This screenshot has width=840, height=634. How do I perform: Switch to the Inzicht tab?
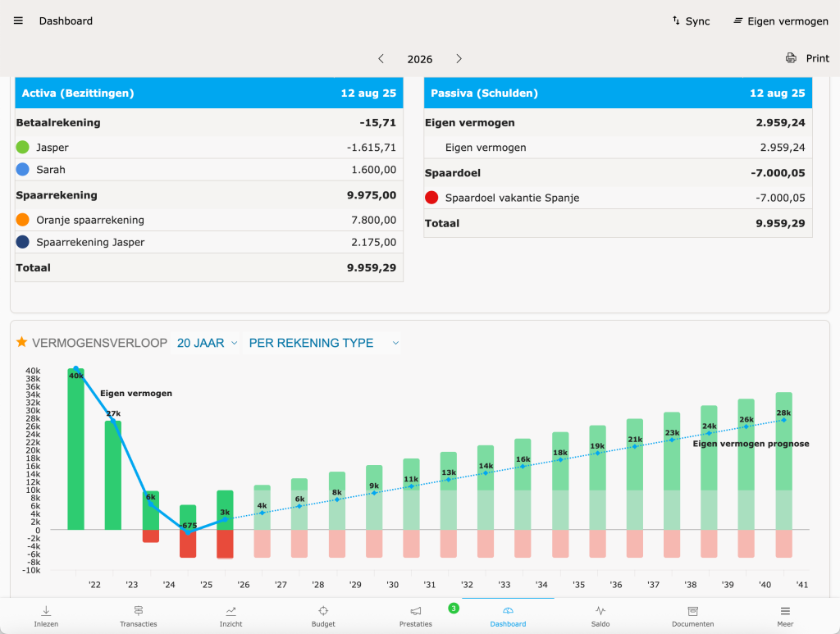click(x=231, y=616)
